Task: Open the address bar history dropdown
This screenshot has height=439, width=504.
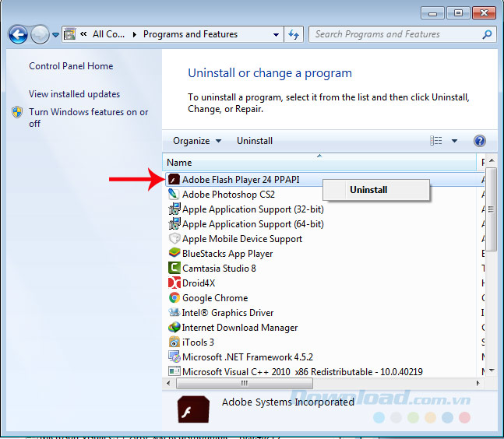Action: coord(276,34)
